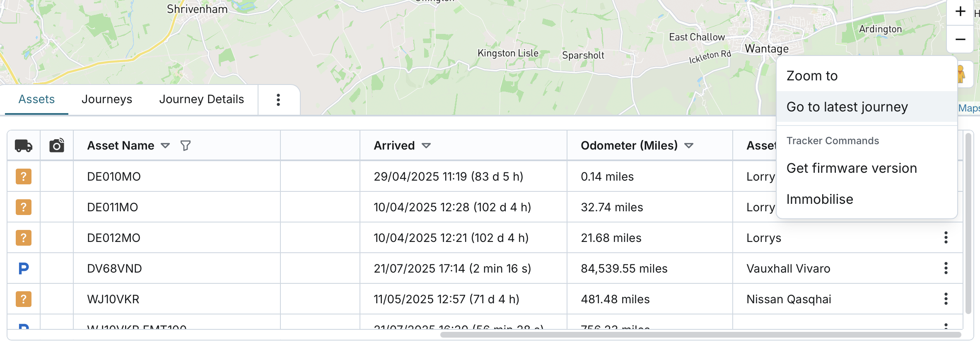Open the three-dot menu for DV68VND row
Viewport: 980px width, 348px height.
coord(946,268)
